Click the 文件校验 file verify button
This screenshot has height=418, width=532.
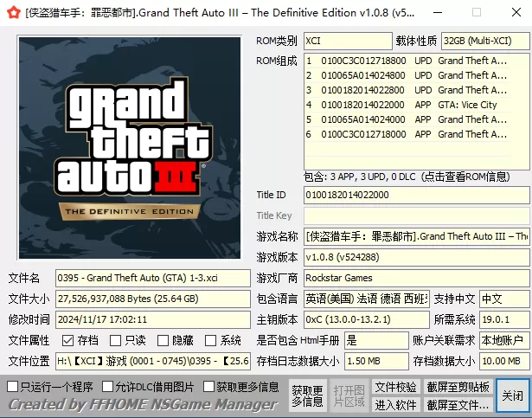(395, 387)
